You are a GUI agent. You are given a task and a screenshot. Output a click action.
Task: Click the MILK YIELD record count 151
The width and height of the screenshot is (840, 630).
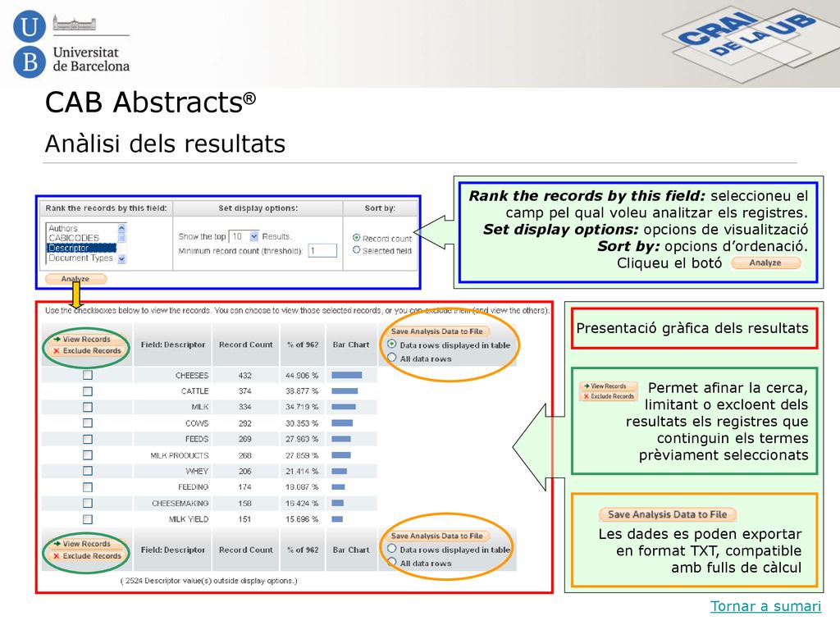tap(244, 519)
